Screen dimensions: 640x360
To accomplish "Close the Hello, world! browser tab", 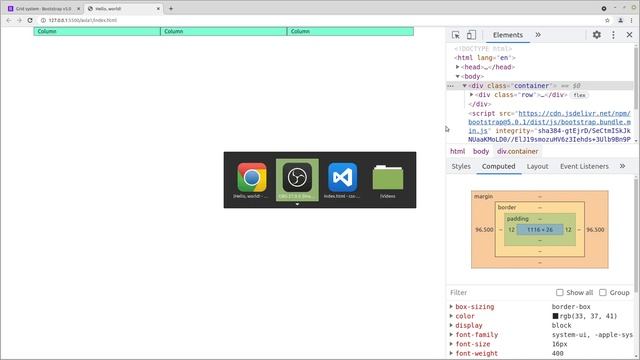I will coord(158,9).
